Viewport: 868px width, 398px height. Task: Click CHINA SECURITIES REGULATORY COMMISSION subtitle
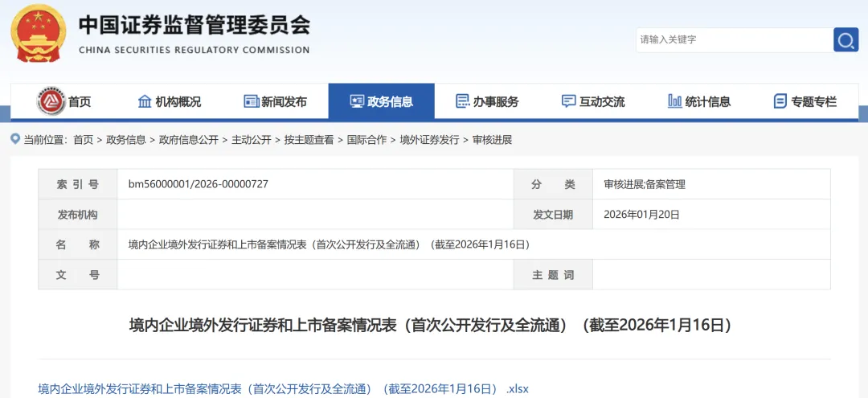click(194, 50)
